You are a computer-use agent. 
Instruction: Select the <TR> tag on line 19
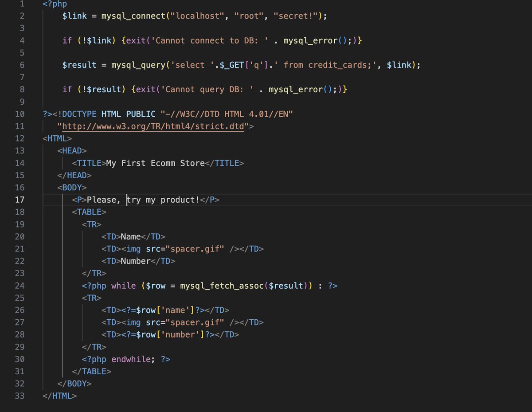pyautogui.click(x=92, y=224)
